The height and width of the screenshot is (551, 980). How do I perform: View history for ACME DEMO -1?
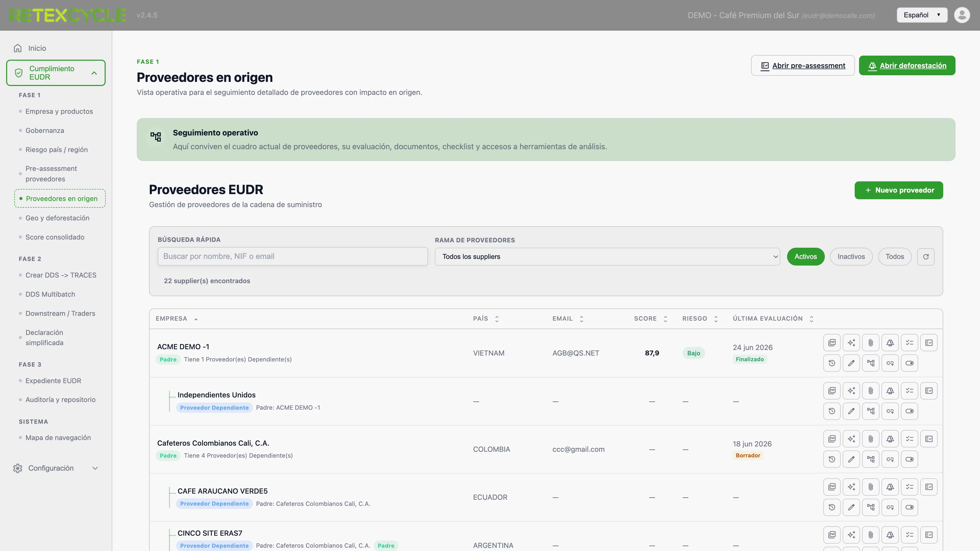tap(832, 363)
